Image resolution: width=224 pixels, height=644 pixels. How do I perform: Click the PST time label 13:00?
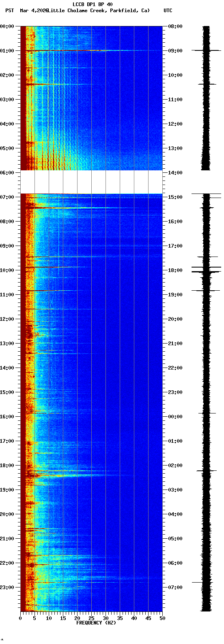point(7,344)
